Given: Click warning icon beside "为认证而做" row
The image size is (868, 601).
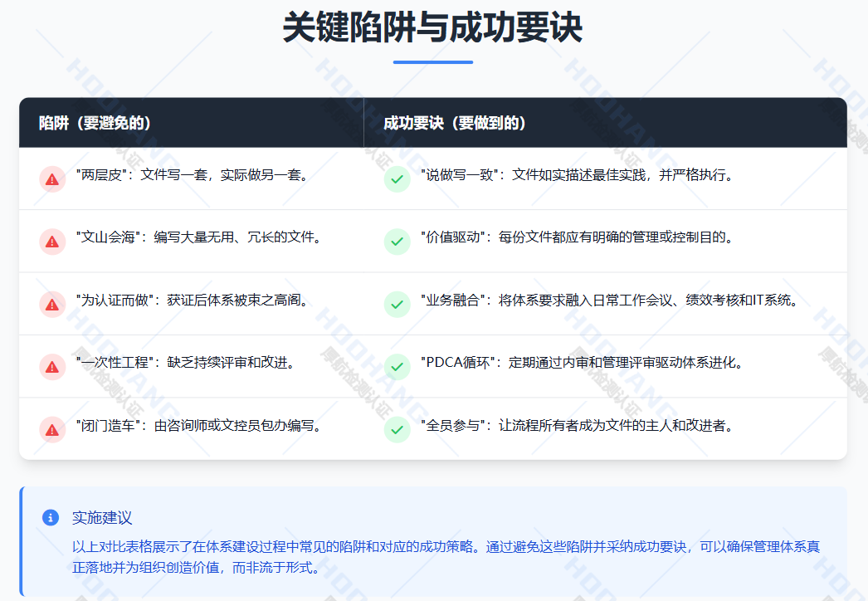Looking at the screenshot, I should coord(52,304).
